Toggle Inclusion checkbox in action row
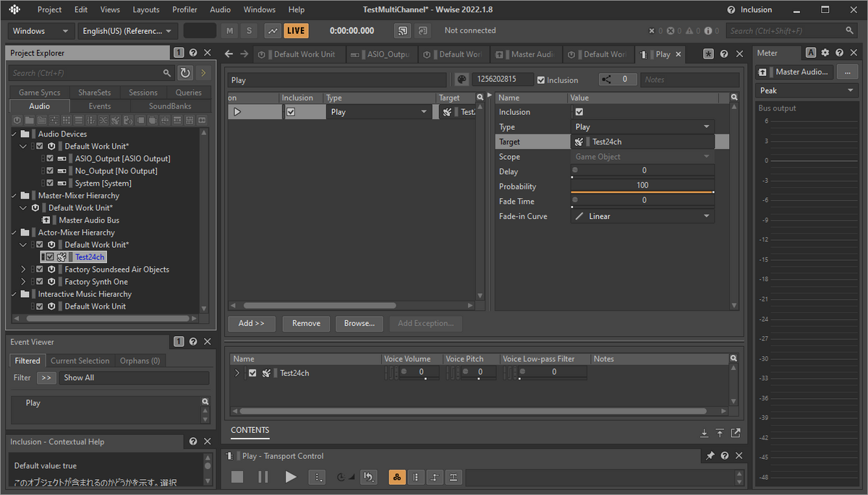 (291, 112)
